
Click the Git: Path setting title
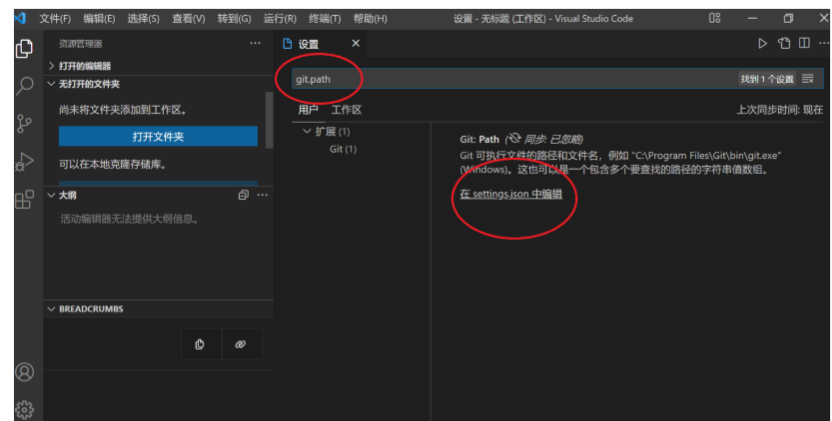tap(479, 140)
